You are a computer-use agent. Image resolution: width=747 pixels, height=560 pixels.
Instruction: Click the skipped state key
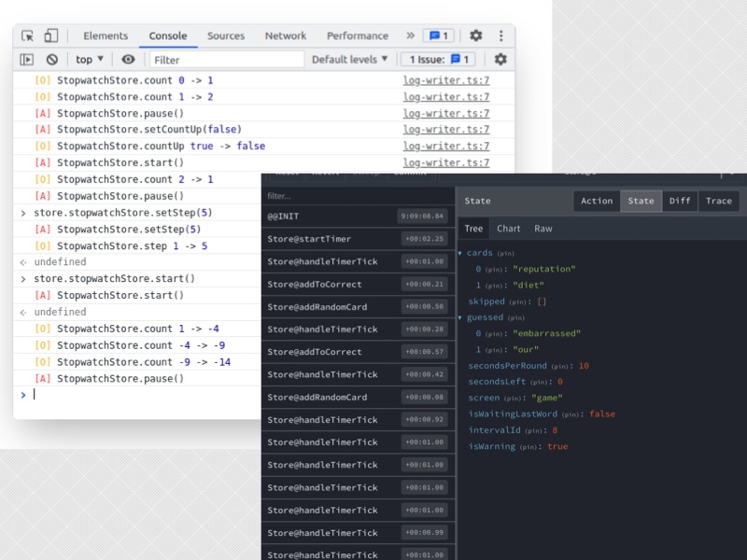click(x=486, y=301)
